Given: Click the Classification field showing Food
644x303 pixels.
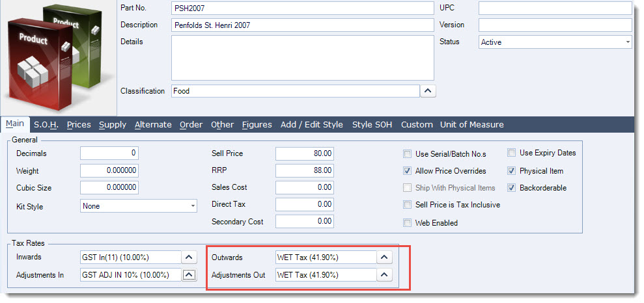Looking at the screenshot, I should click(296, 91).
